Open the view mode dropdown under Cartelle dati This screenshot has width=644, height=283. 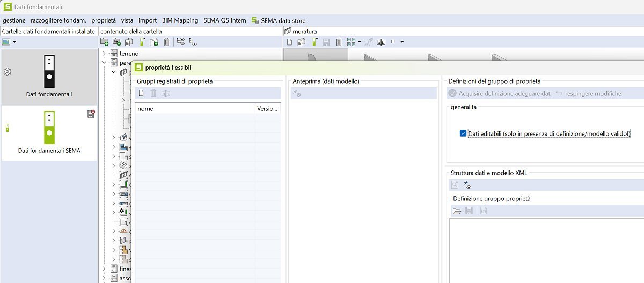coord(14,42)
